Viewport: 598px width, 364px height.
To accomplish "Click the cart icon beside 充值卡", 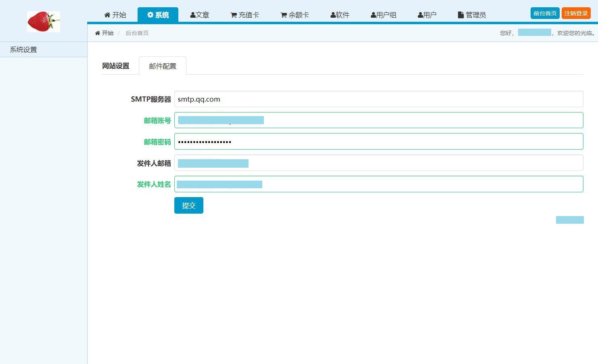I will coord(233,15).
